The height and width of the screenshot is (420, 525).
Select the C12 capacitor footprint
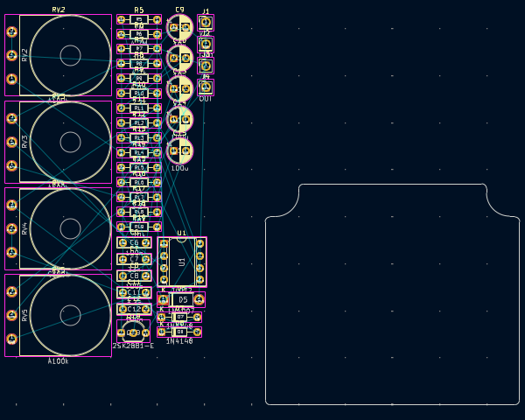click(134, 309)
